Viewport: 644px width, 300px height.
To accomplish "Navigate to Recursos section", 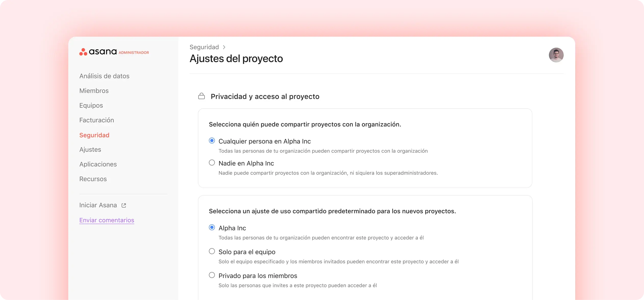I will click(x=92, y=179).
